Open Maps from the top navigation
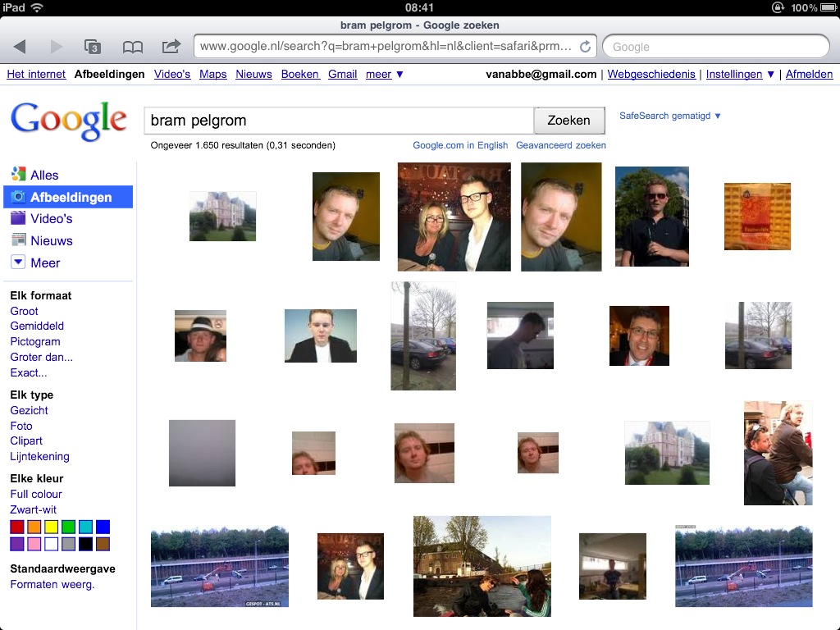The width and height of the screenshot is (840, 630). point(212,74)
